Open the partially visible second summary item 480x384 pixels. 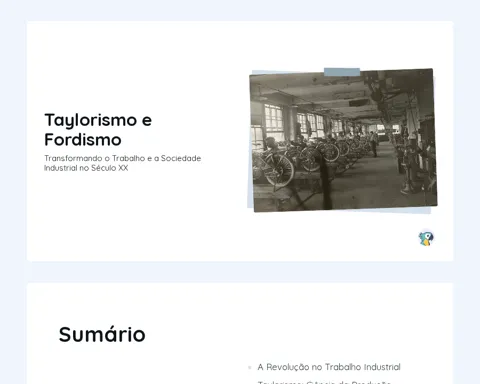click(324, 382)
